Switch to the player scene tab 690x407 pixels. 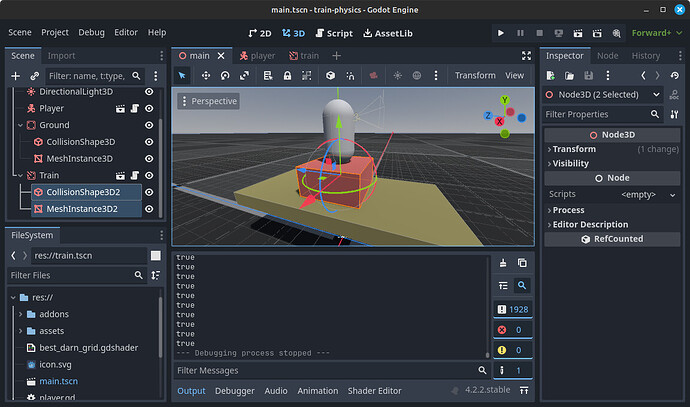point(257,56)
